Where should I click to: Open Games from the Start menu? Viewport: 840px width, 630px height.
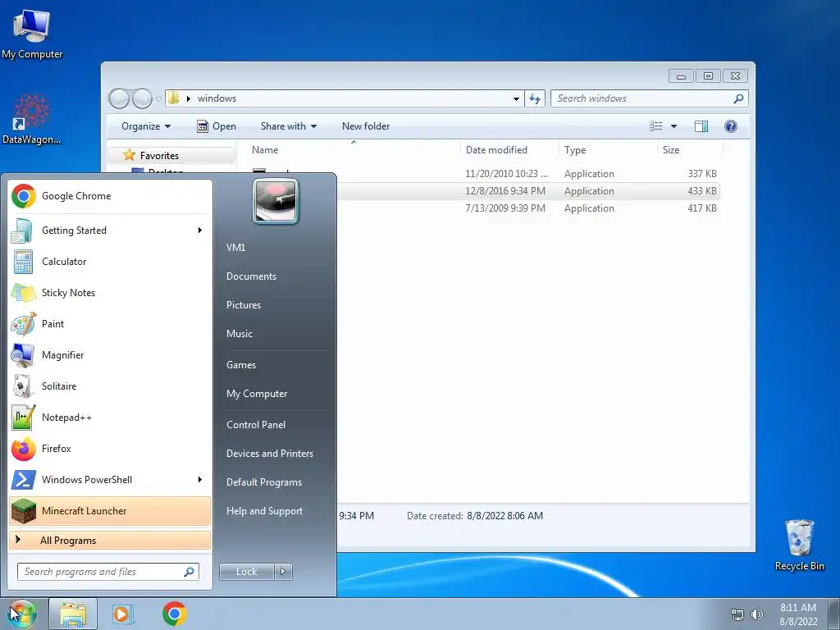241,365
